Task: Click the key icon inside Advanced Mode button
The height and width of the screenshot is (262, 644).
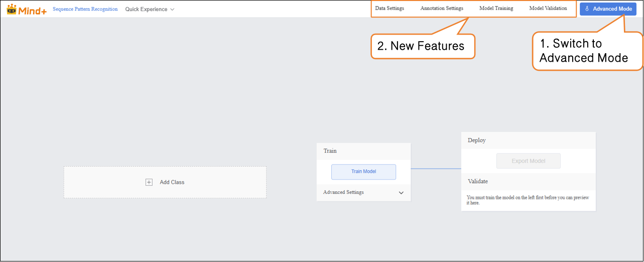Action: [x=587, y=9]
